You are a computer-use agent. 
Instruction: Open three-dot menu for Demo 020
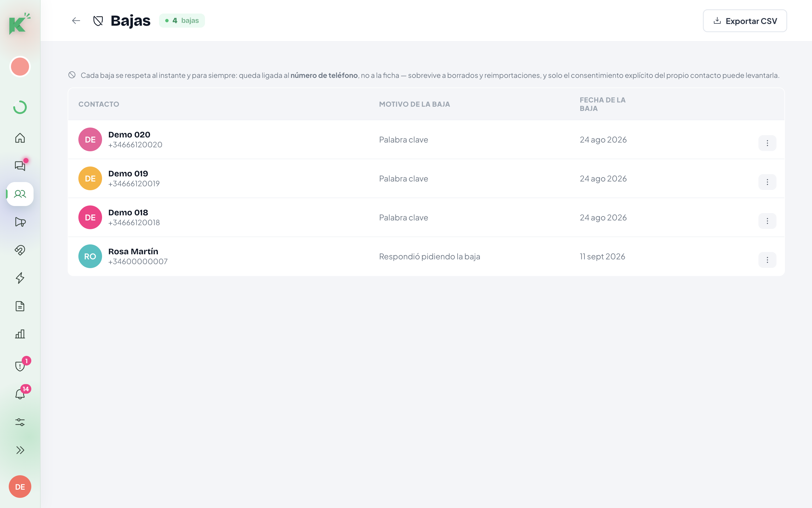click(767, 143)
